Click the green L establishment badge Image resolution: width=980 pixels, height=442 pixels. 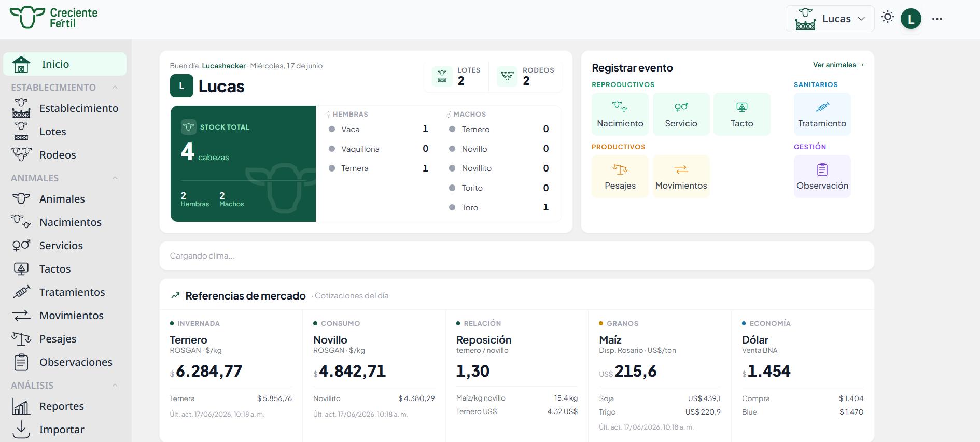pyautogui.click(x=181, y=86)
